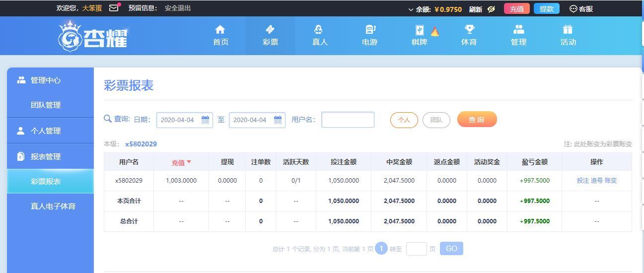Open the 活动 gift box icon
The image size is (644, 273).
point(568,30)
